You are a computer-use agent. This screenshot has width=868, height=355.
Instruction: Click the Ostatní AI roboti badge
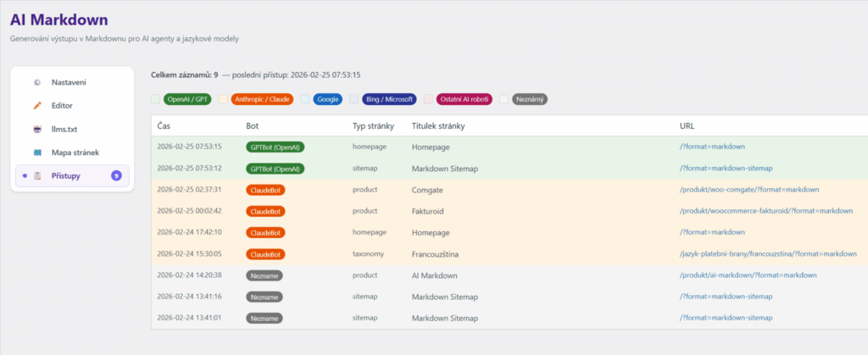[x=464, y=99]
